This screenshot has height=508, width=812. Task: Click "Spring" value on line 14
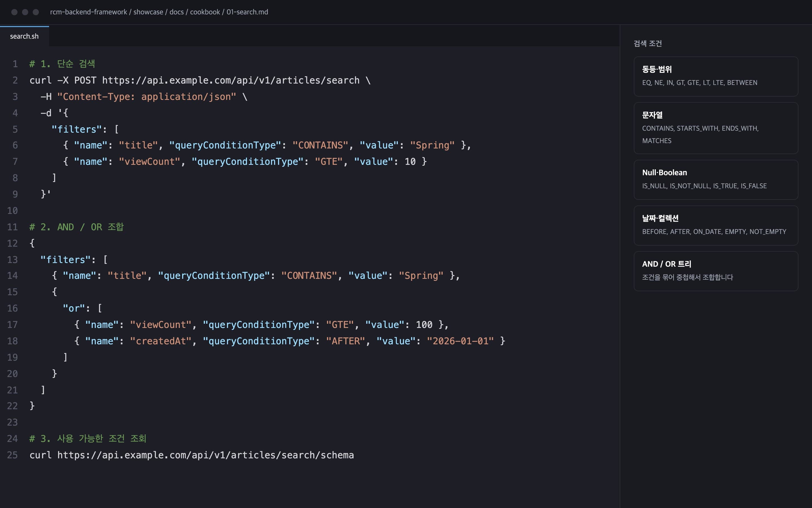421,276
